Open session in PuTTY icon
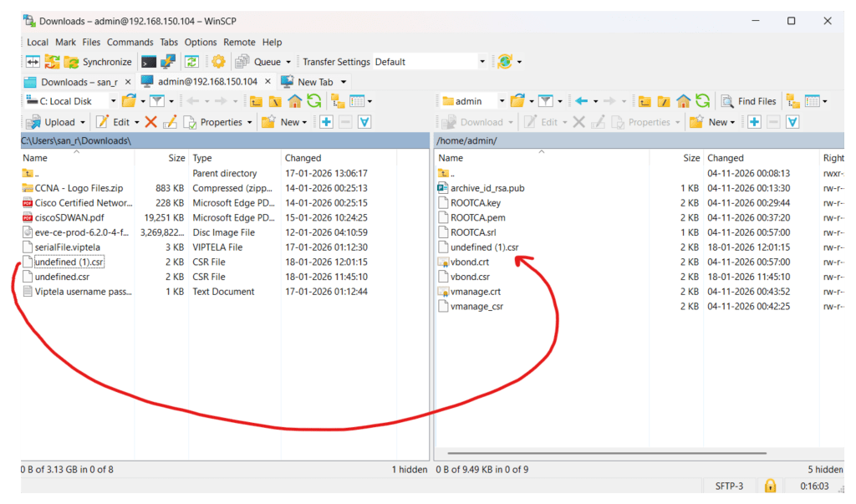 pos(169,62)
